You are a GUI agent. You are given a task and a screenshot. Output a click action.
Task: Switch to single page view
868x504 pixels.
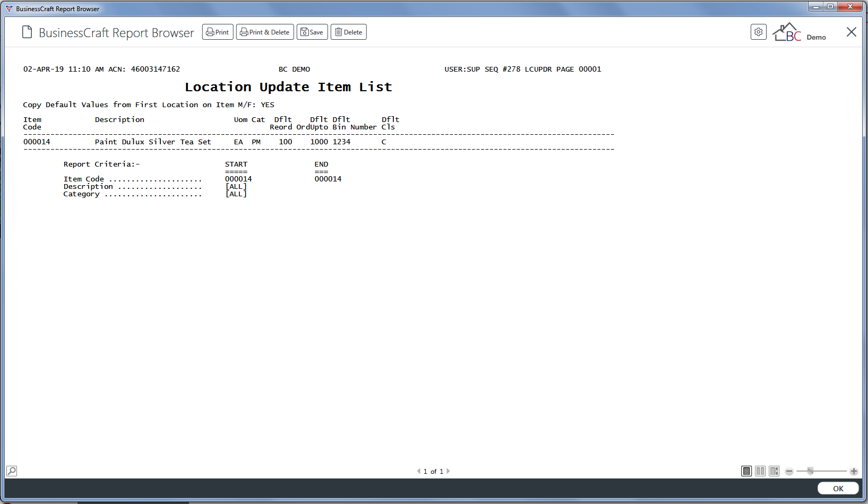pos(746,471)
